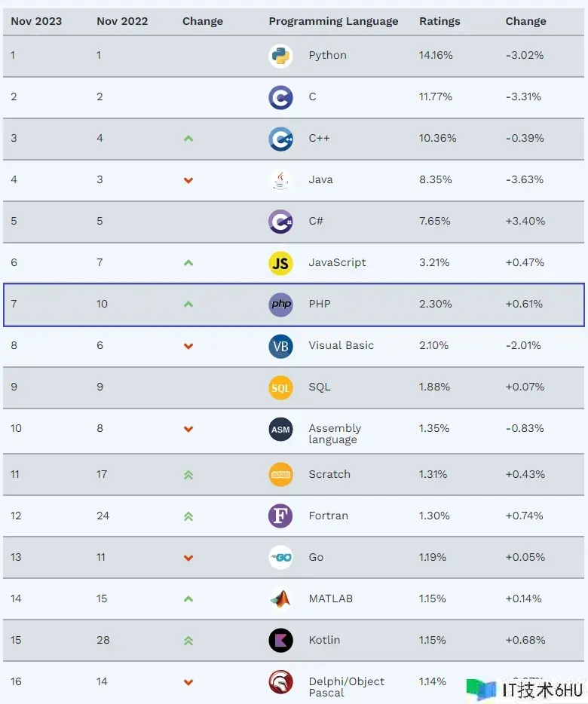
Task: Click the MATLAB logo icon
Action: coord(280,599)
